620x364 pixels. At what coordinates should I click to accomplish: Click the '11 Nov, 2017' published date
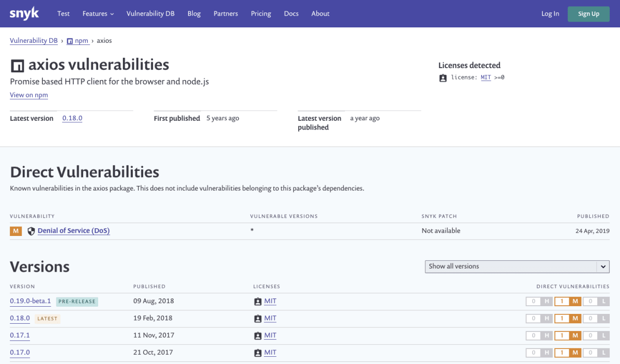(153, 335)
